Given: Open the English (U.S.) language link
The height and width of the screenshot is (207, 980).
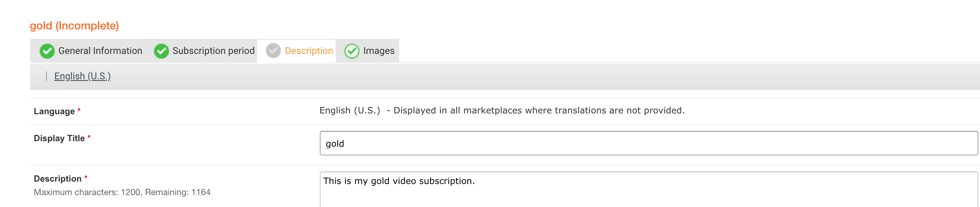Looking at the screenshot, I should click(x=83, y=76).
